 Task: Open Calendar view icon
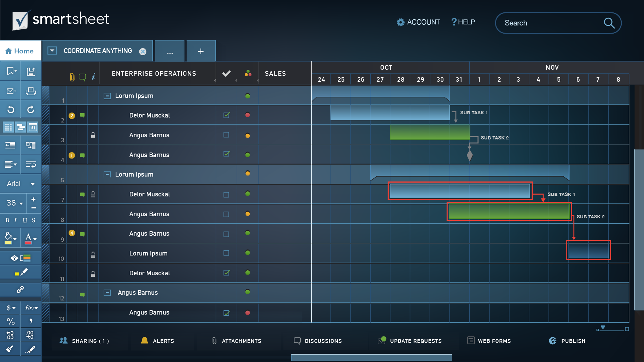pos(33,127)
